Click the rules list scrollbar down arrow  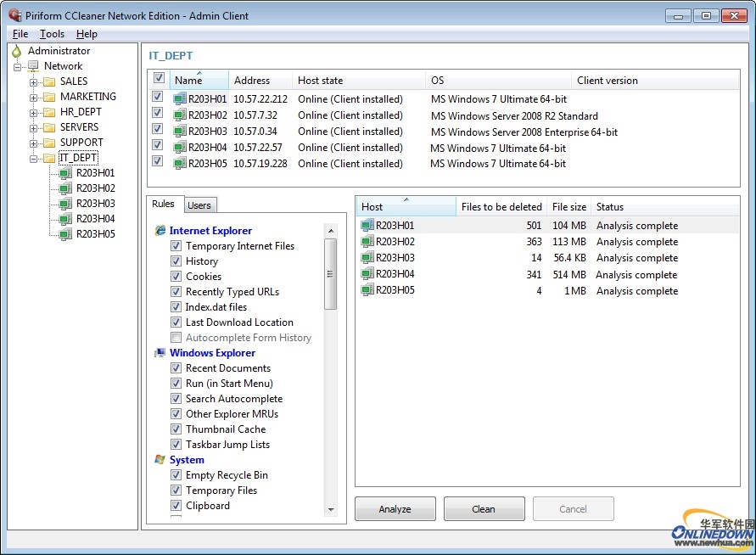331,509
